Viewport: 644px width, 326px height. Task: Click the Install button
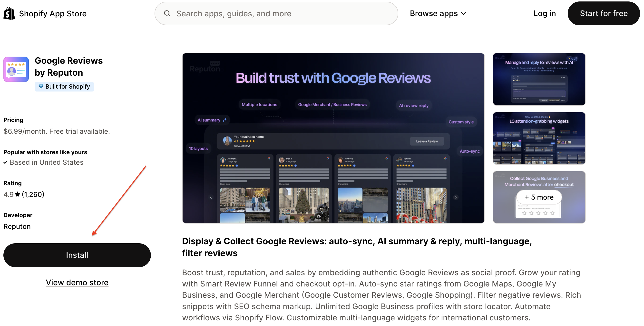click(77, 255)
